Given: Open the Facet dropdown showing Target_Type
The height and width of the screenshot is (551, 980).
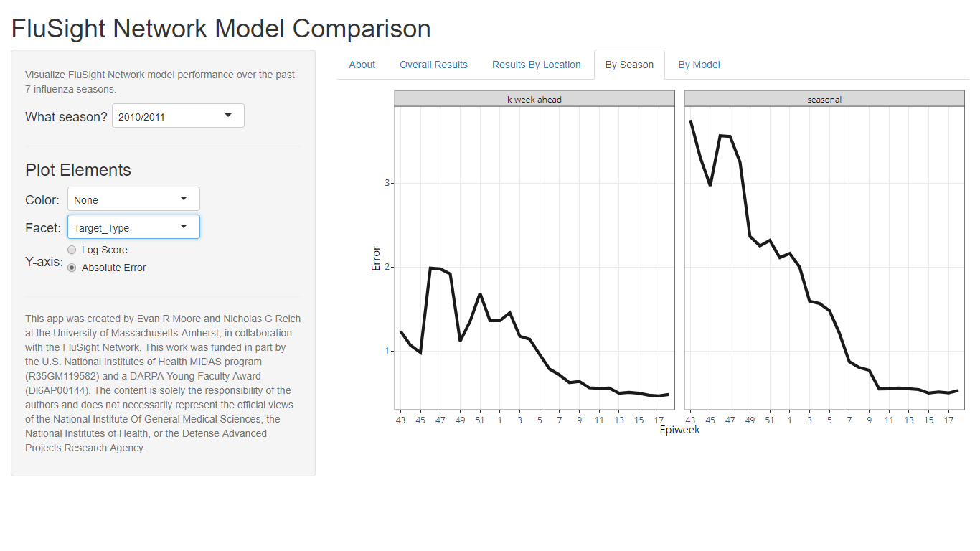Looking at the screenshot, I should 133,227.
